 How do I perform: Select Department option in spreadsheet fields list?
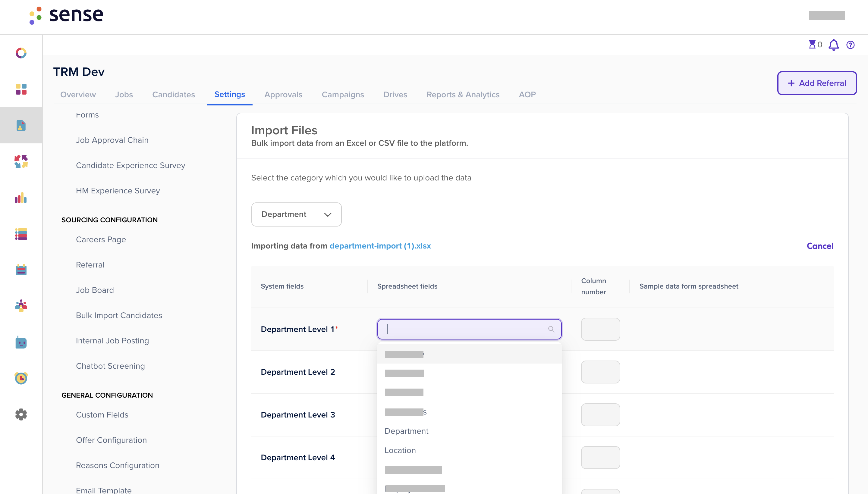406,431
